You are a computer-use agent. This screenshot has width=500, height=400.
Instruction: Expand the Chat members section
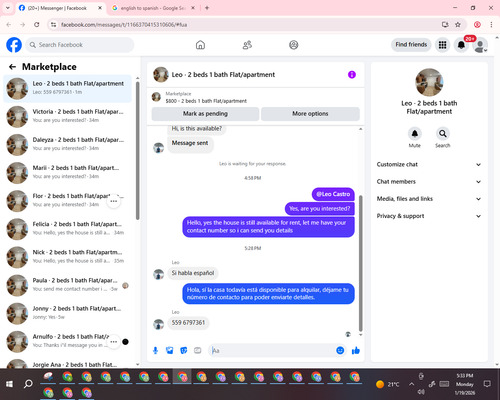429,182
